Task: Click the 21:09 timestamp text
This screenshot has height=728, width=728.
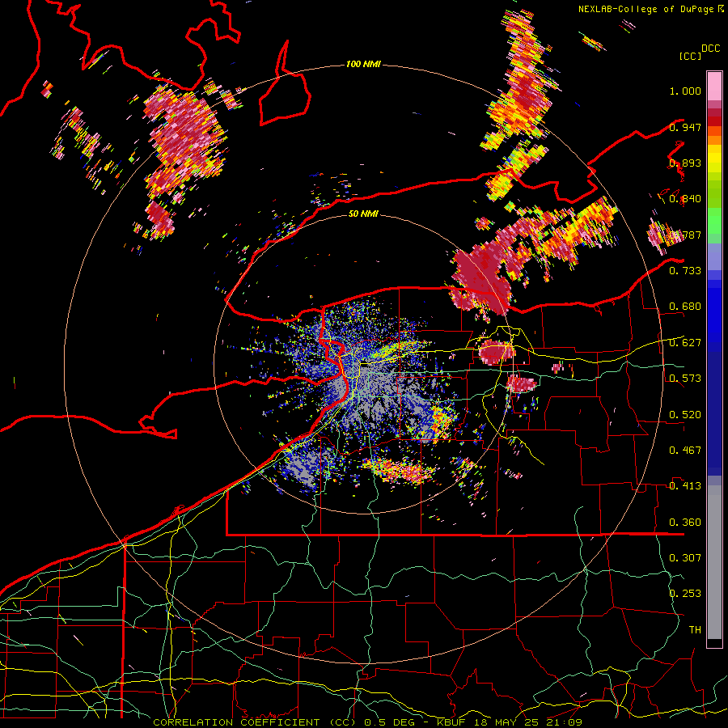Action: tap(566, 722)
